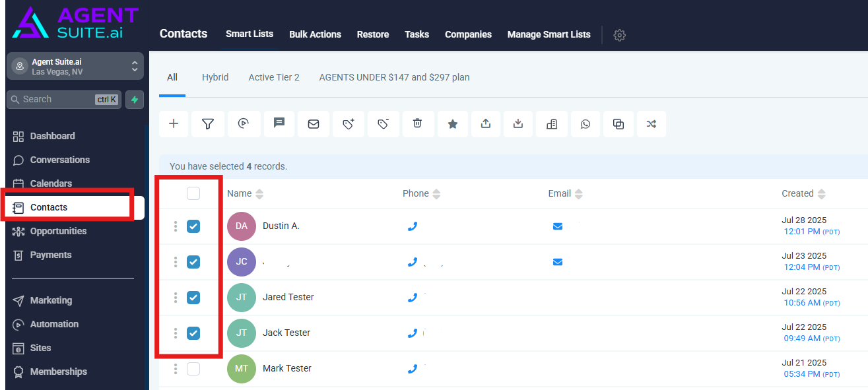This screenshot has width=868, height=390.
Task: Open three-dot menu for Dustin A.
Action: click(176, 226)
